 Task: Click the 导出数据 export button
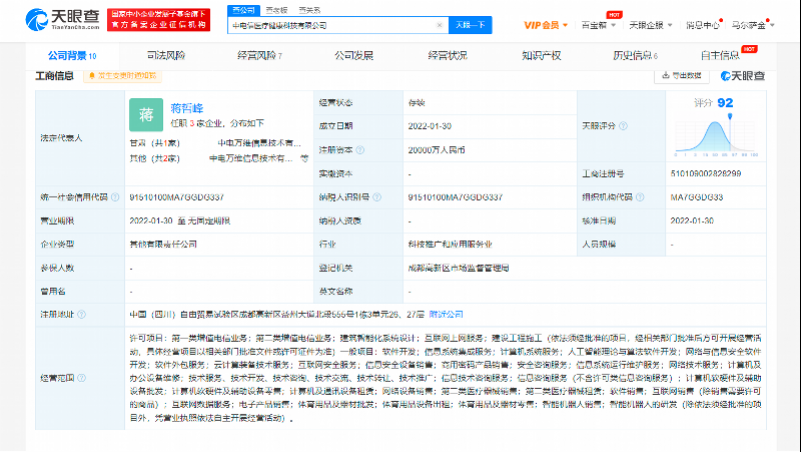(x=682, y=76)
